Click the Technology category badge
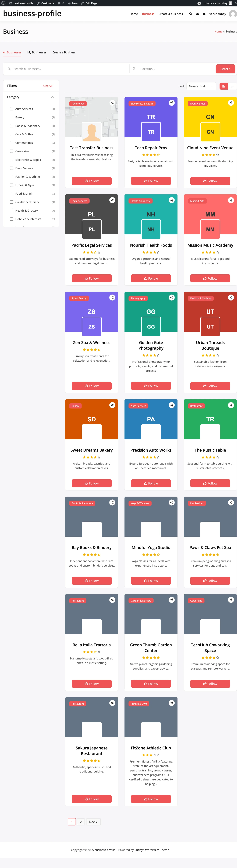The height and width of the screenshot is (868, 237). tap(78, 104)
